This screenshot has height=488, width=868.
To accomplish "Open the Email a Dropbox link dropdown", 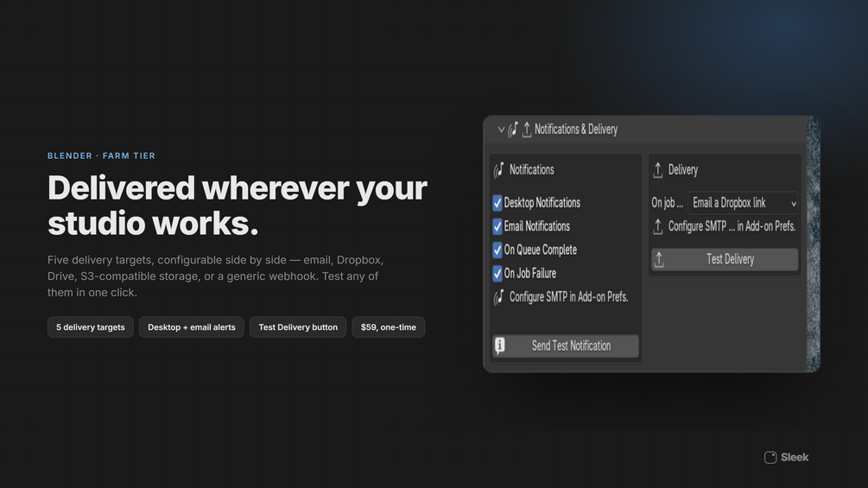I will point(743,203).
